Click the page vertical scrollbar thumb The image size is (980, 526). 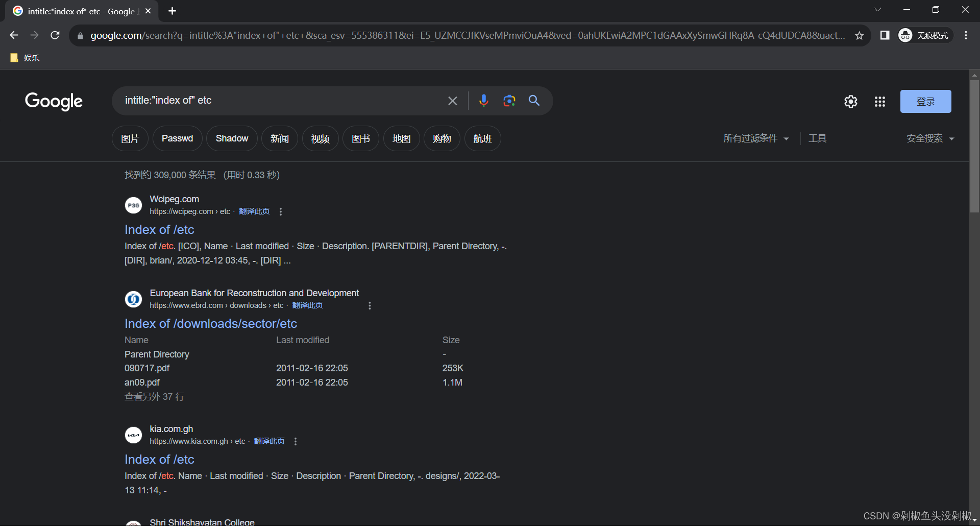(974, 146)
